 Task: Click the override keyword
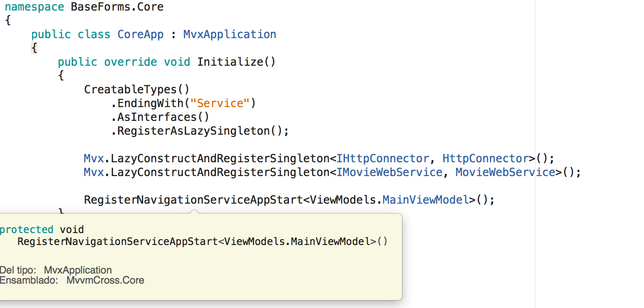point(130,62)
